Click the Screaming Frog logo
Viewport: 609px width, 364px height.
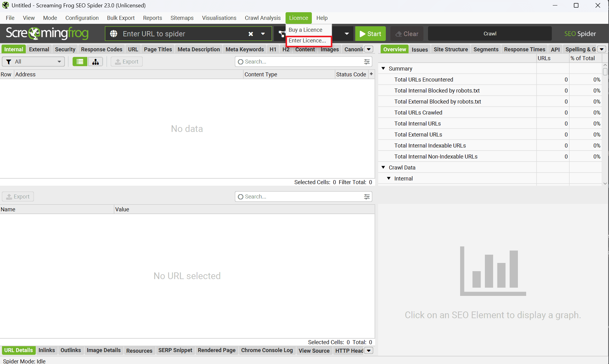[47, 33]
